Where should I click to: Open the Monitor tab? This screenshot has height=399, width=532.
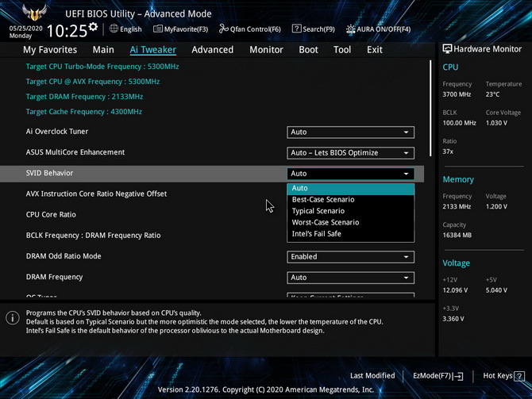pyautogui.click(x=266, y=50)
